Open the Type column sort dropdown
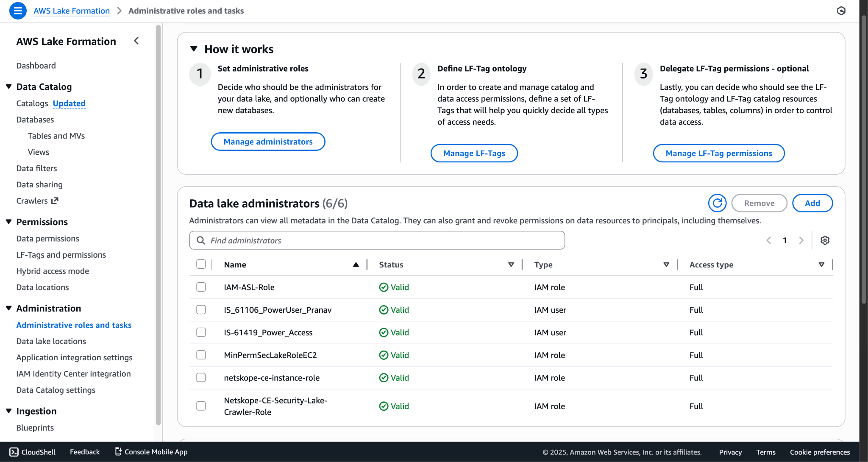The width and height of the screenshot is (868, 462). click(666, 264)
